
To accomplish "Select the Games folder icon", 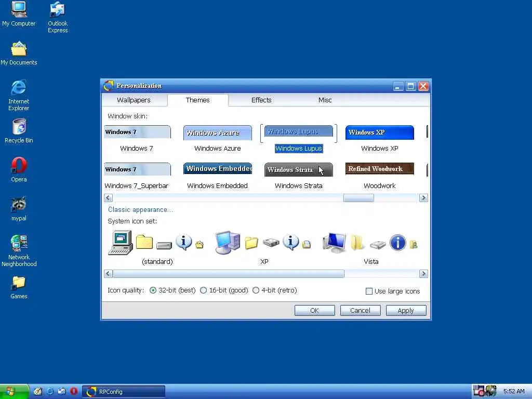I will (x=19, y=287).
